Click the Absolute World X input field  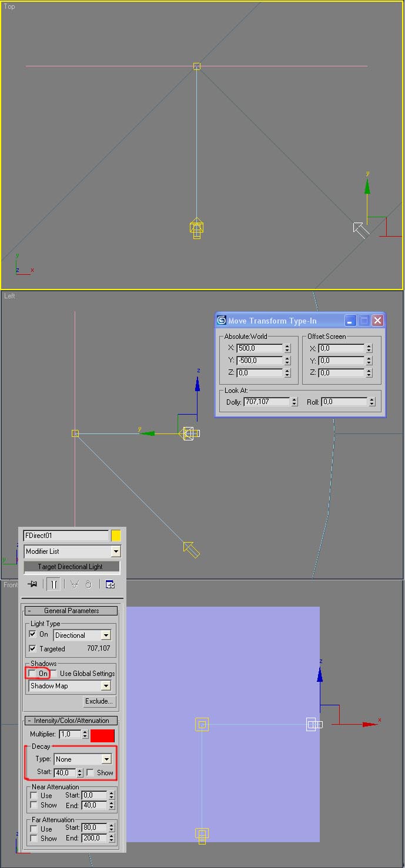coord(259,348)
